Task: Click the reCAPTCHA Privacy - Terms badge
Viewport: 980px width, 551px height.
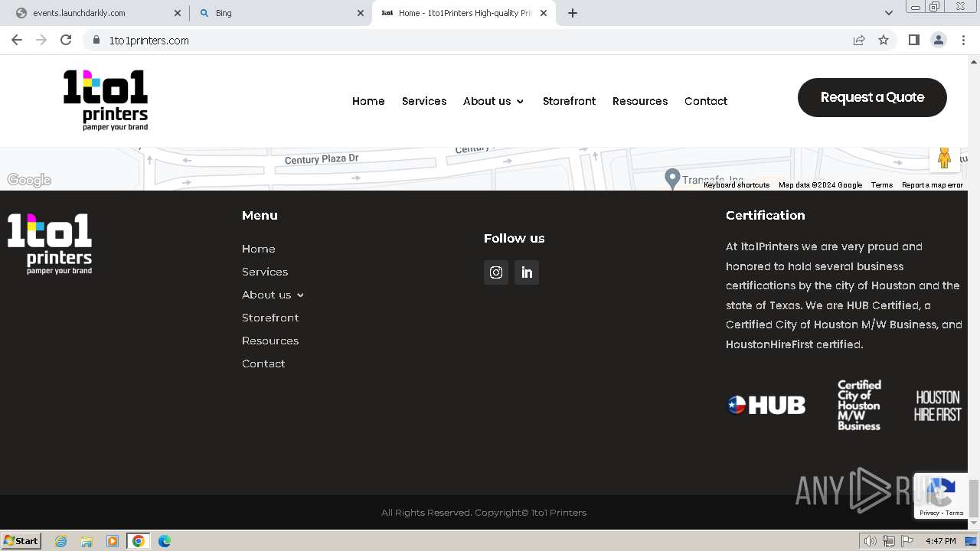Action: (x=941, y=496)
